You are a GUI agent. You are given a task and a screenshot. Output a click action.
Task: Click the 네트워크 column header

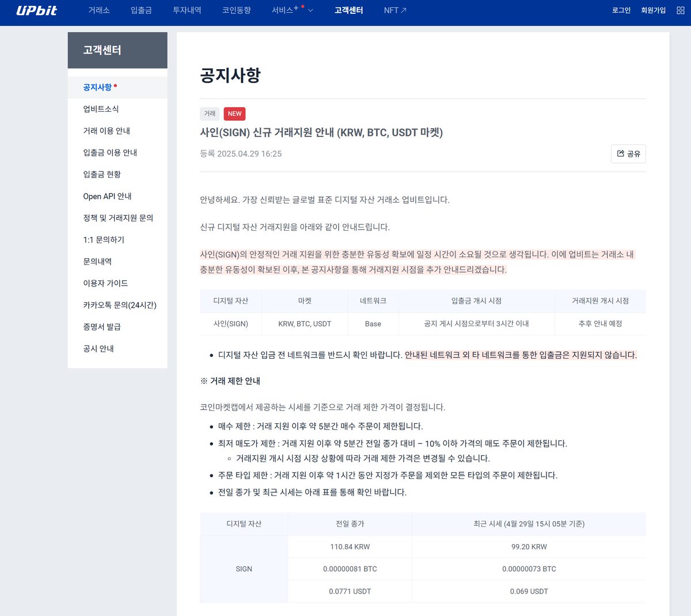coord(373,301)
